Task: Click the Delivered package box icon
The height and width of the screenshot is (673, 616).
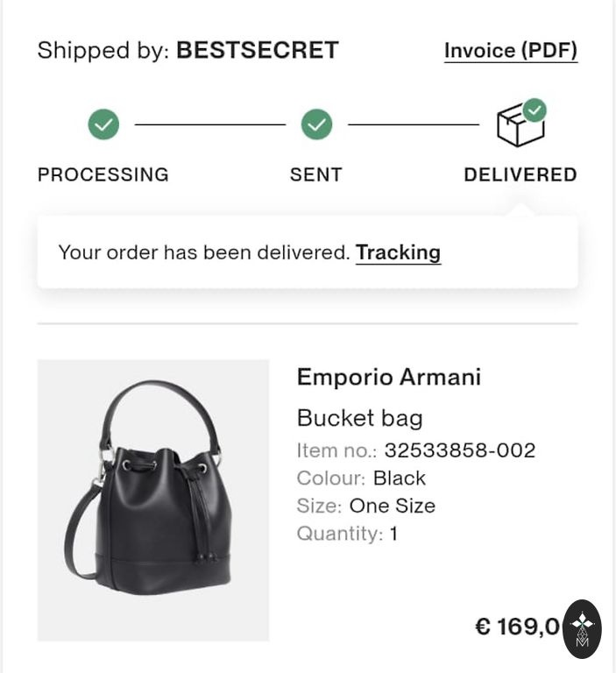Action: (x=520, y=124)
